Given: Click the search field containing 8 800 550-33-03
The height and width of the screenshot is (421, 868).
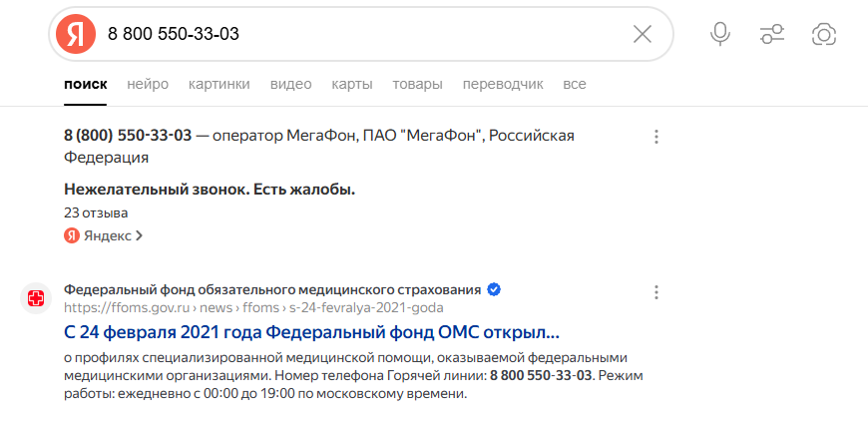Looking at the screenshot, I should 362,34.
